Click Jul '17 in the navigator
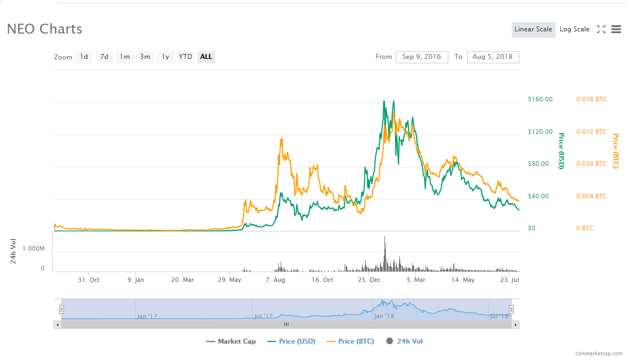Image resolution: width=644 pixels, height=364 pixels. (x=263, y=317)
